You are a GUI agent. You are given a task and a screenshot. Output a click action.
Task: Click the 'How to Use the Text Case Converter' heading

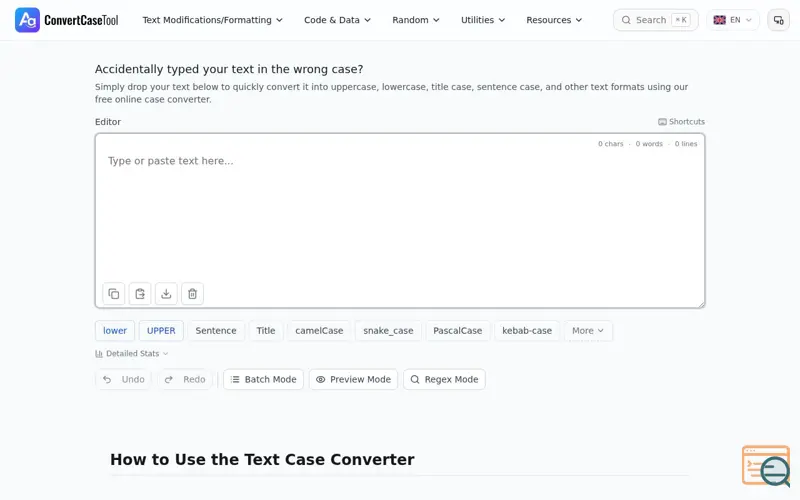click(262, 459)
